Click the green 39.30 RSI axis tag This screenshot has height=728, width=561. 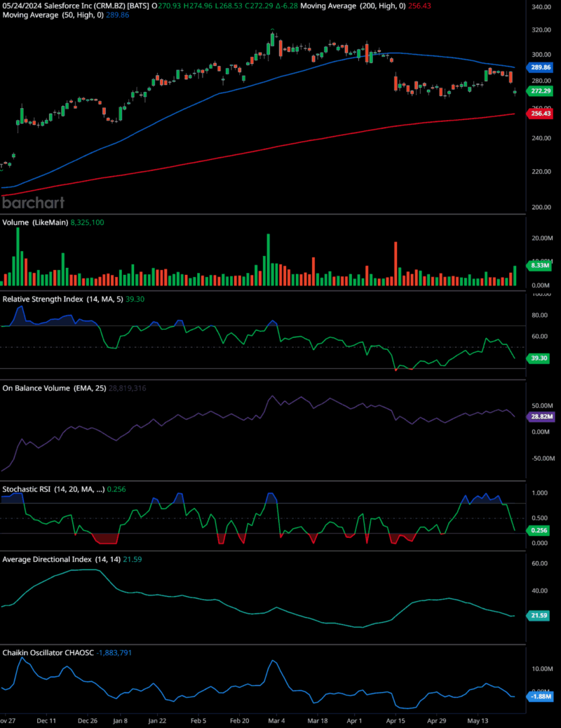pyautogui.click(x=539, y=358)
